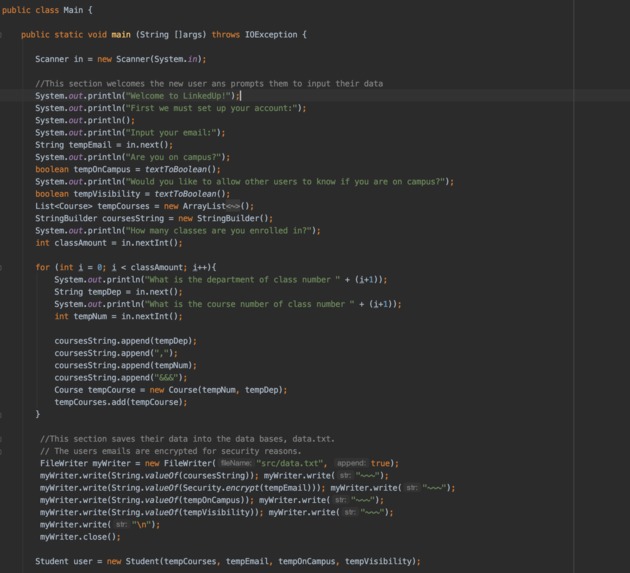Click the 'int classAmount = in.nextInt();' line

click(108, 243)
